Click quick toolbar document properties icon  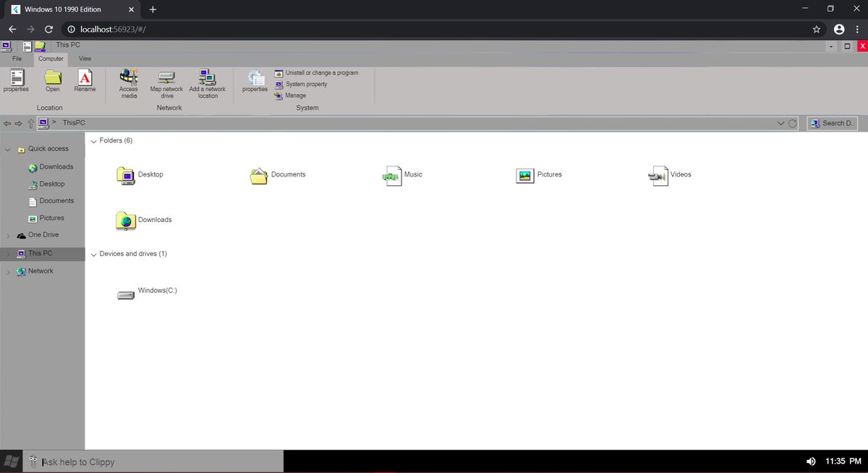pyautogui.click(x=27, y=46)
